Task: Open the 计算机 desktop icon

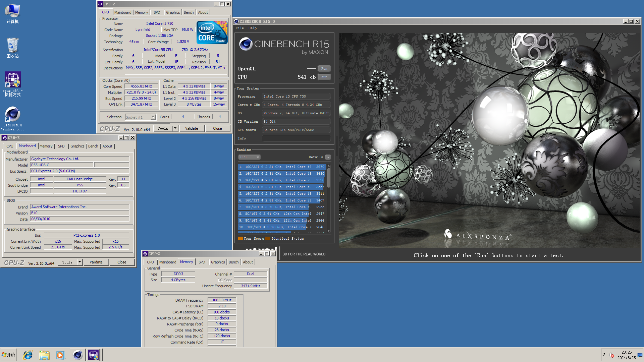Action: pyautogui.click(x=12, y=13)
